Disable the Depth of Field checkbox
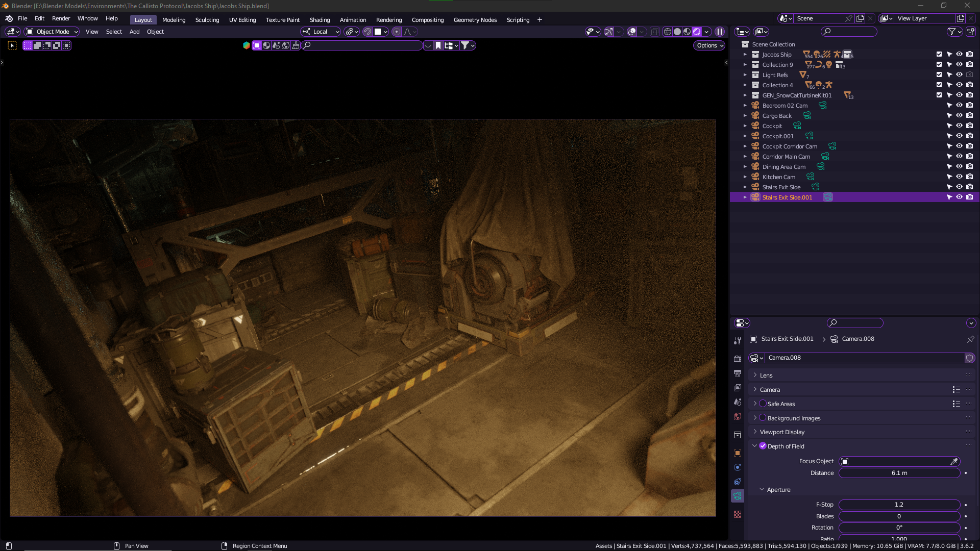The width and height of the screenshot is (980, 551). 763,446
